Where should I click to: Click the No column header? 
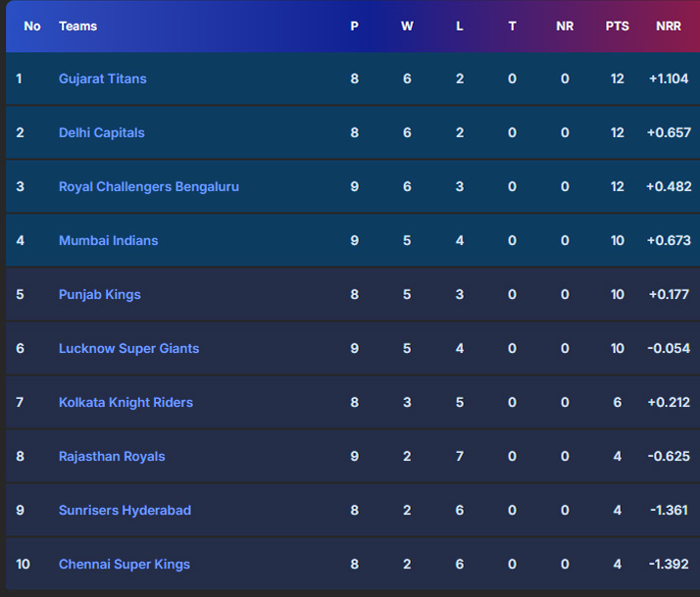32,26
